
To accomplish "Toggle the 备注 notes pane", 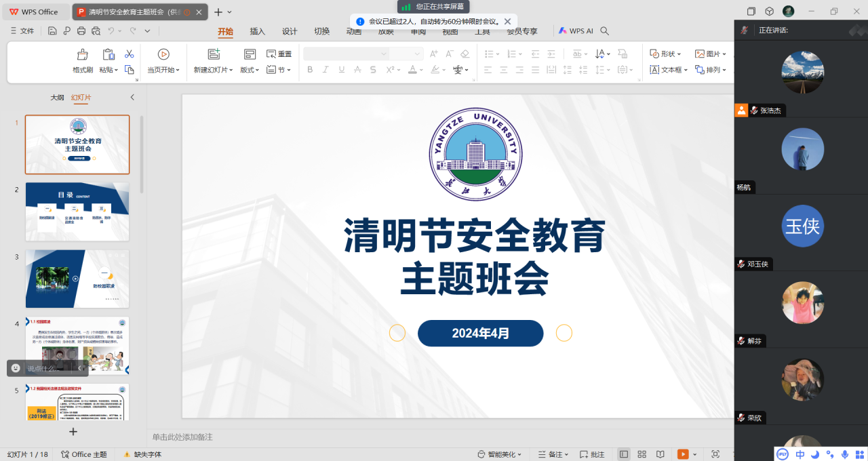I will click(550, 454).
